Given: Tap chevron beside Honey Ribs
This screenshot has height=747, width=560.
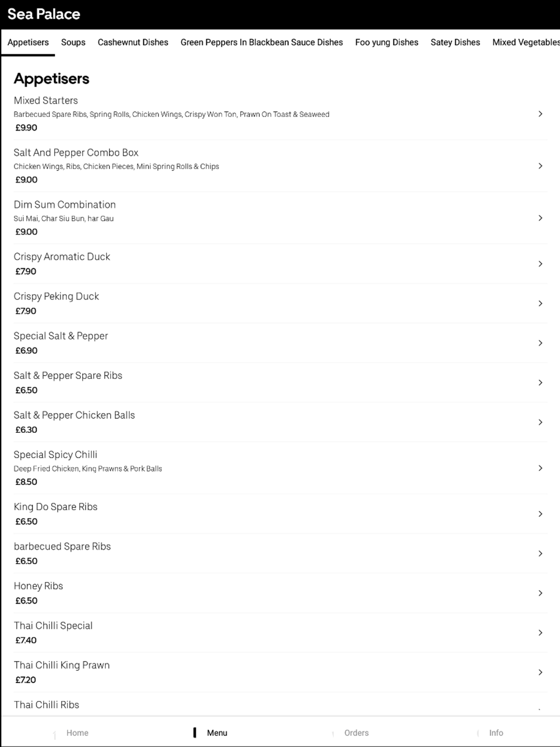Looking at the screenshot, I should point(540,593).
